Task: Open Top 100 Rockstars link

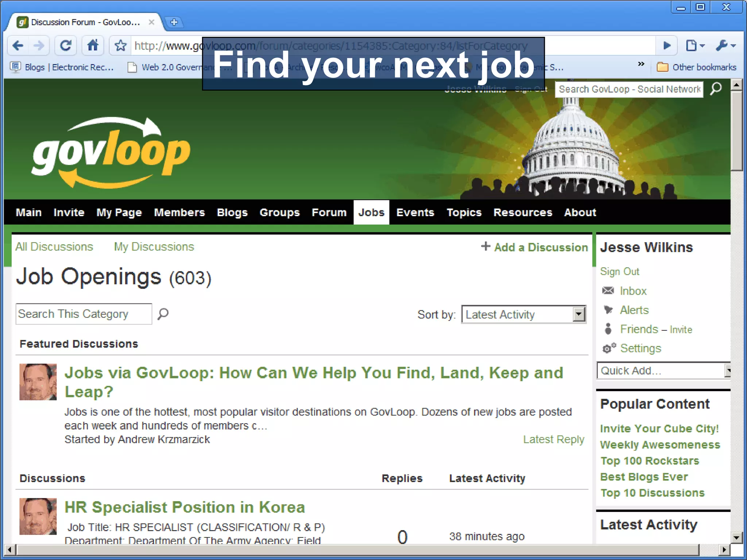Action: (650, 461)
